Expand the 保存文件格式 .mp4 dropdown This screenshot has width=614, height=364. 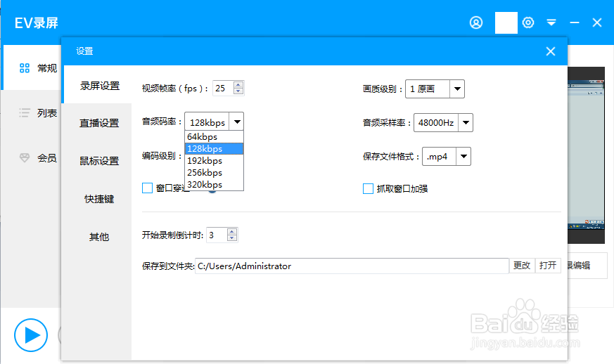point(463,156)
